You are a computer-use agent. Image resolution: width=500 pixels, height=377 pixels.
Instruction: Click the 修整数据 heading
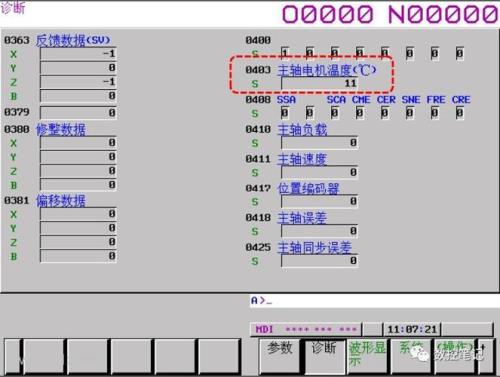click(x=61, y=129)
